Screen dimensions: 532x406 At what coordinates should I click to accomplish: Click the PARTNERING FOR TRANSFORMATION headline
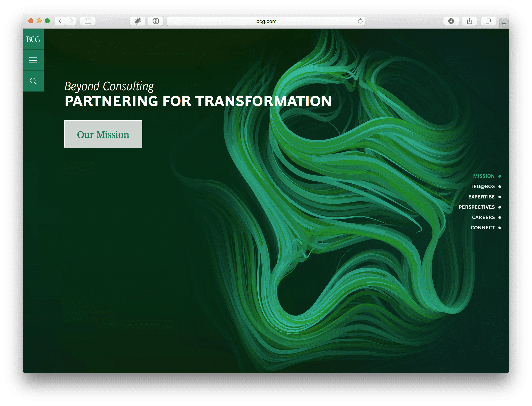(198, 101)
